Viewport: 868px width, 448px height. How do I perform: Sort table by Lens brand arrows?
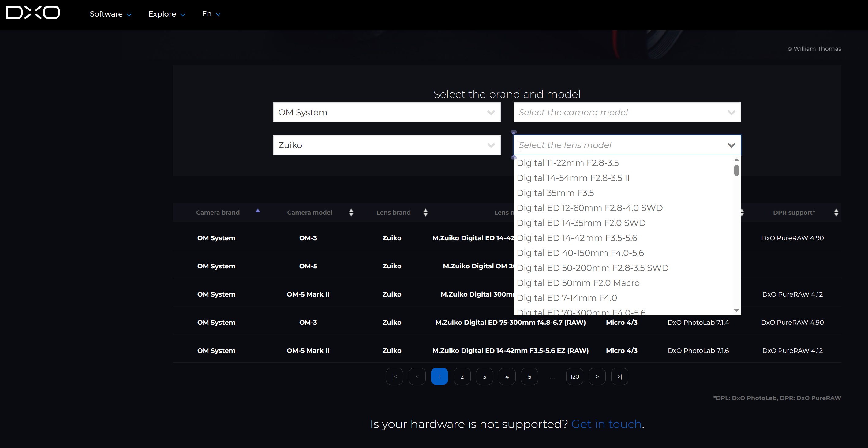(425, 213)
